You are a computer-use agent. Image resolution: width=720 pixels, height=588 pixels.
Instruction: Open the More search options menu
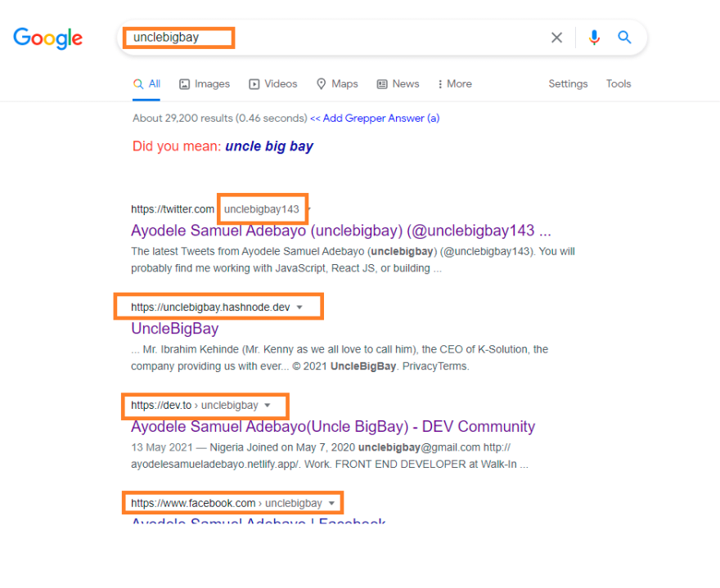(455, 84)
